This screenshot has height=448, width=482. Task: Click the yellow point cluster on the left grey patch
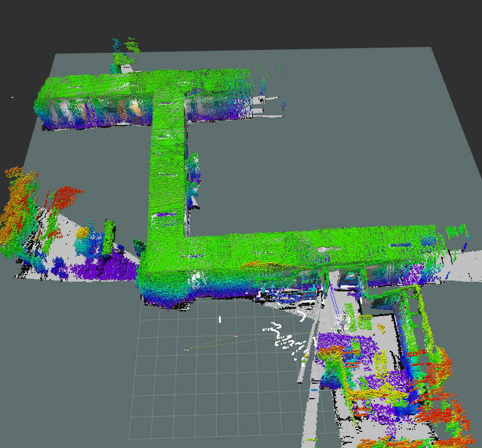pos(83,232)
